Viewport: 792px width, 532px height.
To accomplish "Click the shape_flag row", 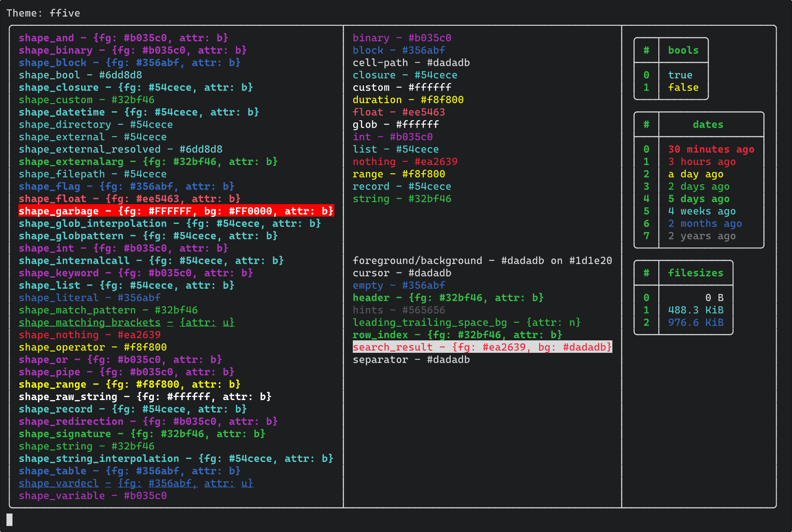I will pos(126,187).
